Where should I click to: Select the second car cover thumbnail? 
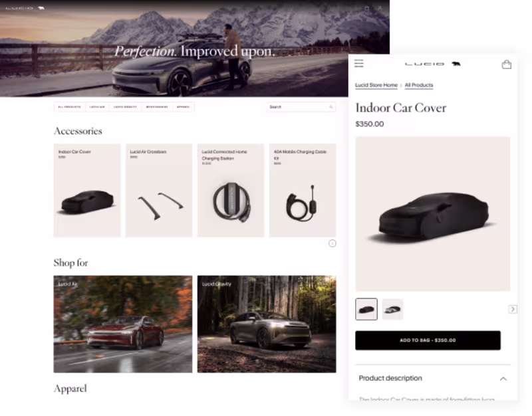pyautogui.click(x=392, y=309)
